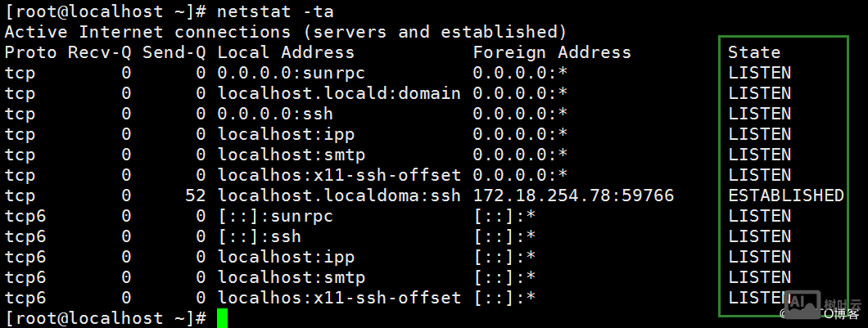Click 'tcp' protocol in the 0.0.0.0:sunrpc row
Image resolution: width=868 pixels, height=328 pixels.
tap(20, 73)
